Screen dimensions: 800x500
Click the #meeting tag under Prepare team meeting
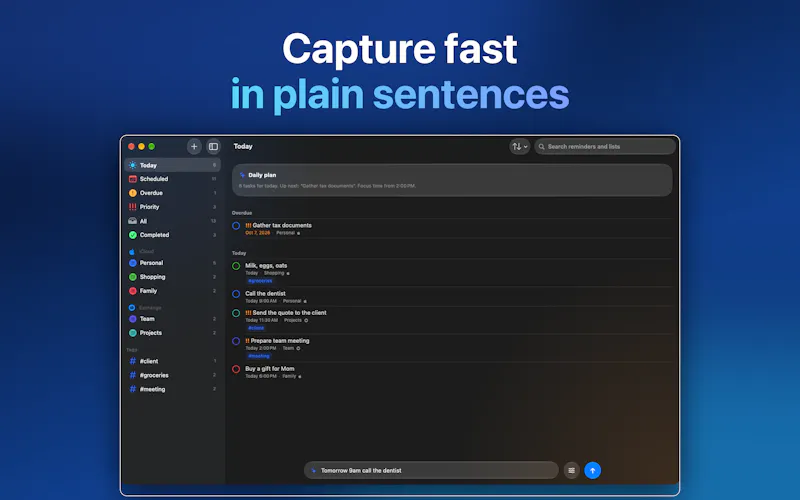[259, 356]
